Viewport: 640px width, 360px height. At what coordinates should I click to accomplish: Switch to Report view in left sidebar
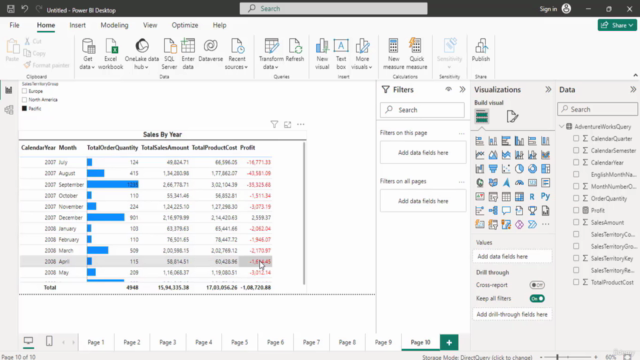click(9, 91)
